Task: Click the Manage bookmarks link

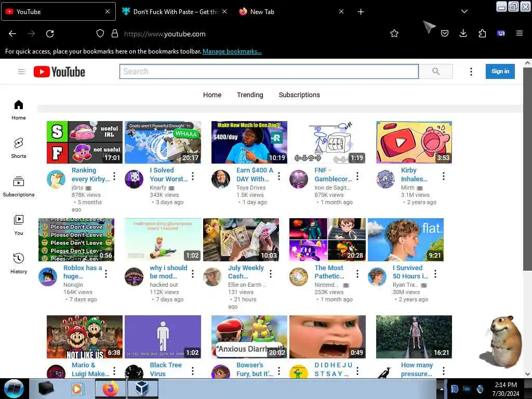Action: (232, 51)
